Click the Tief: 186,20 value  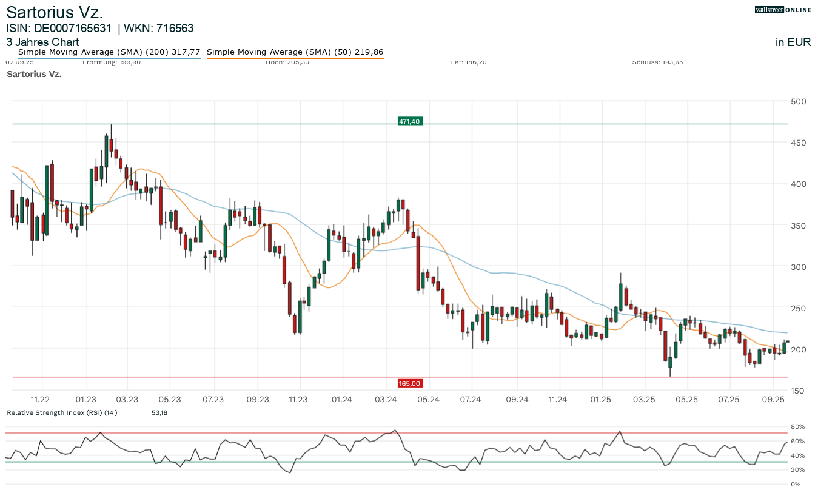[x=469, y=62]
